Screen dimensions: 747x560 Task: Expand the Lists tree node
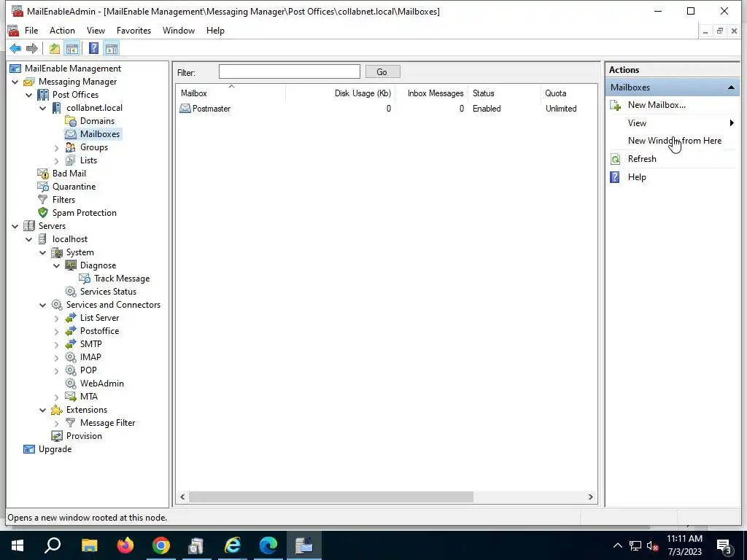56,161
